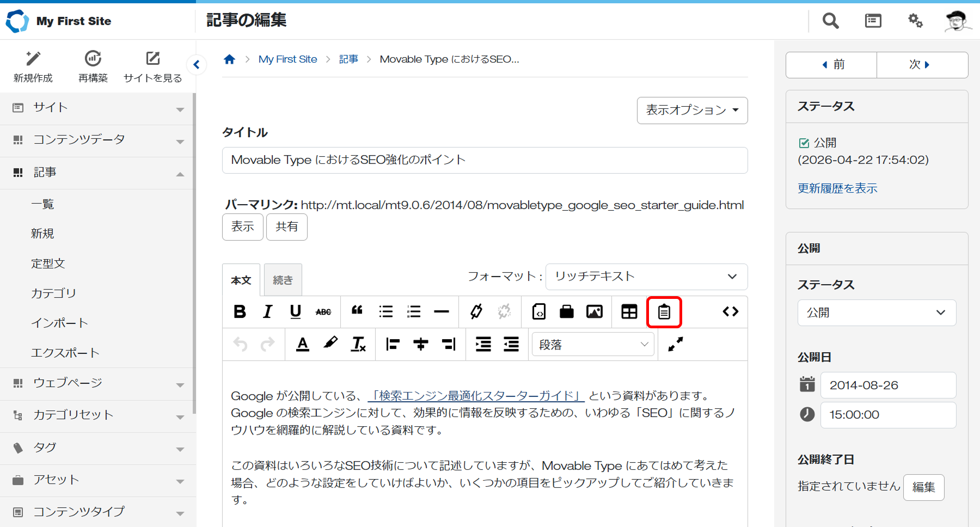
Task: Collapse the left navigation sidebar
Action: [197, 64]
